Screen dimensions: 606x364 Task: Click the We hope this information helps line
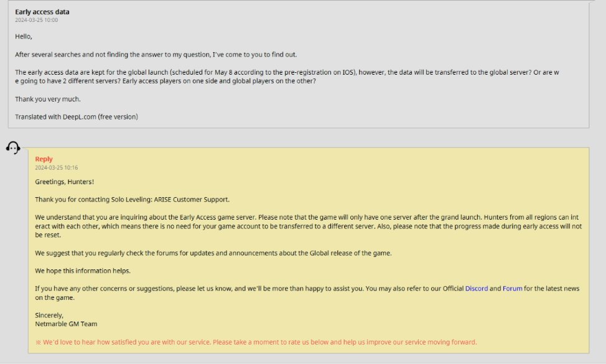pos(83,271)
